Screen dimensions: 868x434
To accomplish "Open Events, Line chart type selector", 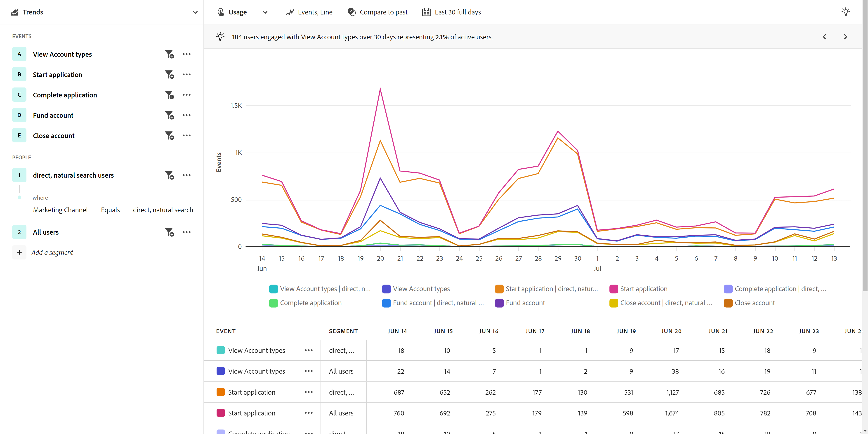I will [x=309, y=12].
